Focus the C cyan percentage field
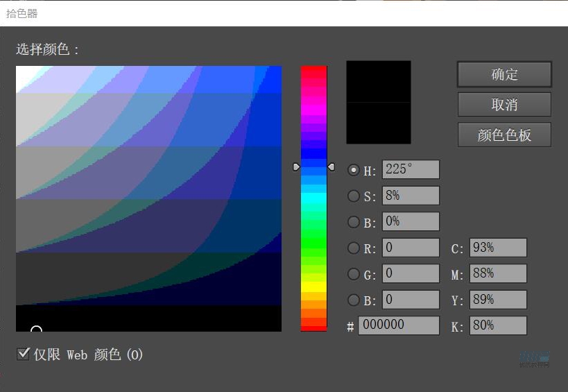This screenshot has height=392, width=568. [497, 248]
